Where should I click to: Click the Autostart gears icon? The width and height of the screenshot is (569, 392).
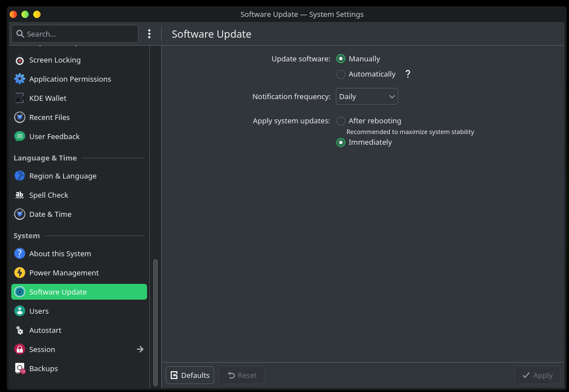[20, 330]
